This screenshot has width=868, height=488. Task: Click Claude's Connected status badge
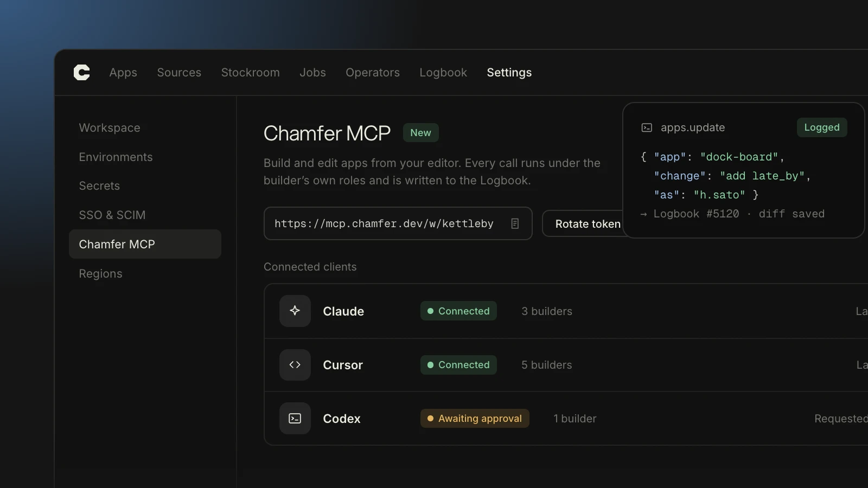tap(458, 311)
